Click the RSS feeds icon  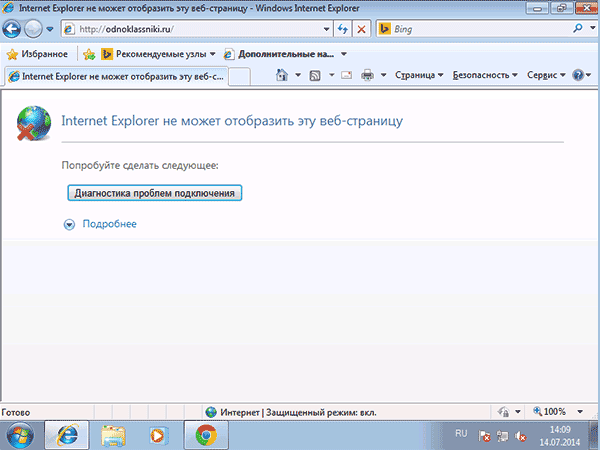(315, 75)
